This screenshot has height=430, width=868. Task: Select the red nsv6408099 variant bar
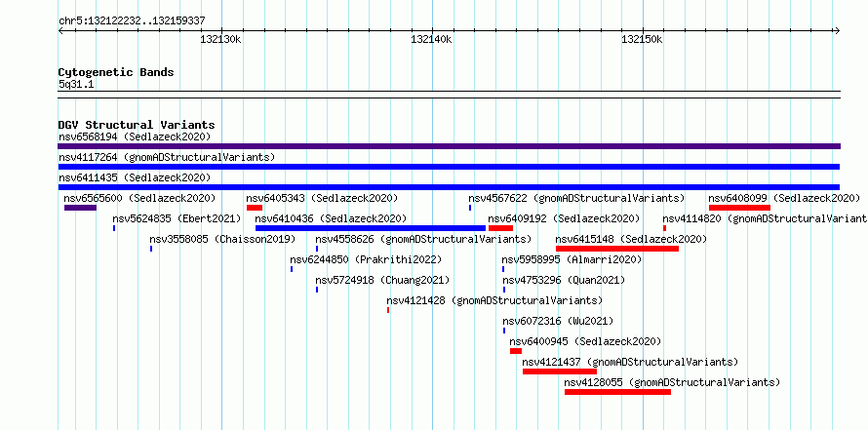tap(739, 208)
